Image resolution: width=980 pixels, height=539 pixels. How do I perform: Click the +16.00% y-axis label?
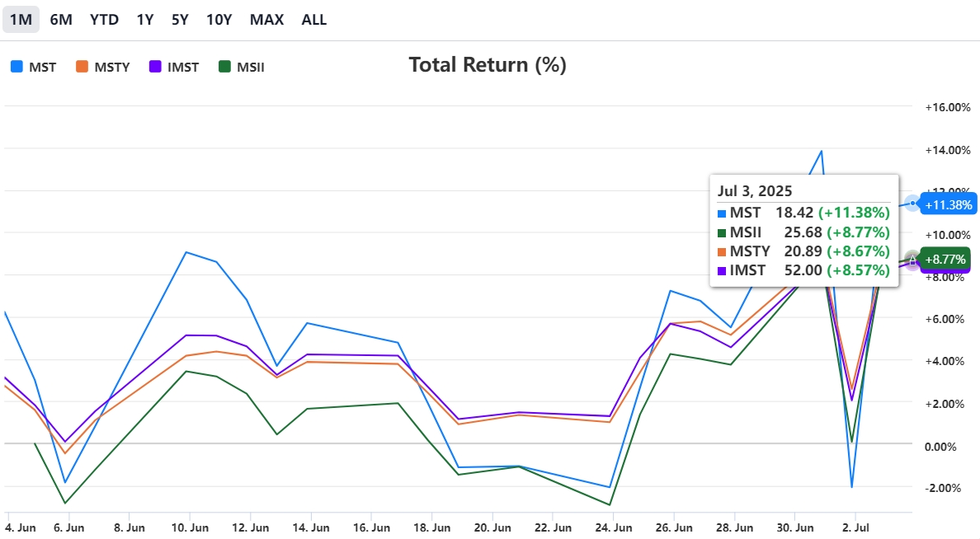pyautogui.click(x=948, y=107)
